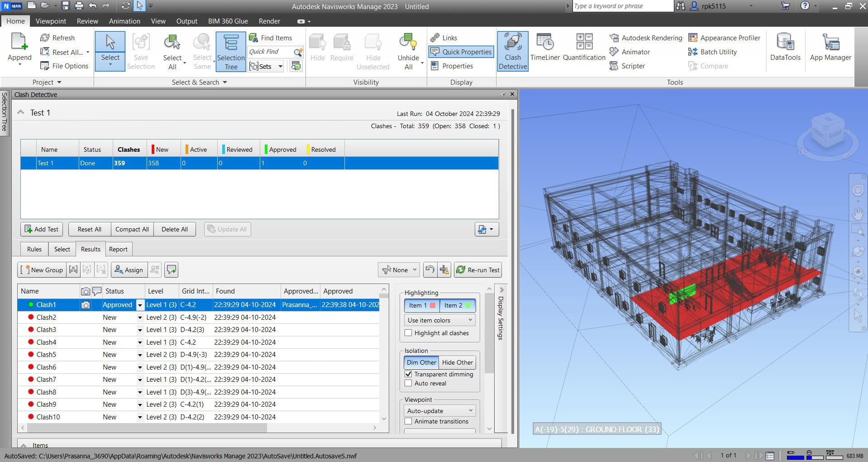Switch to the Viewpoint ribbon tab

click(51, 21)
